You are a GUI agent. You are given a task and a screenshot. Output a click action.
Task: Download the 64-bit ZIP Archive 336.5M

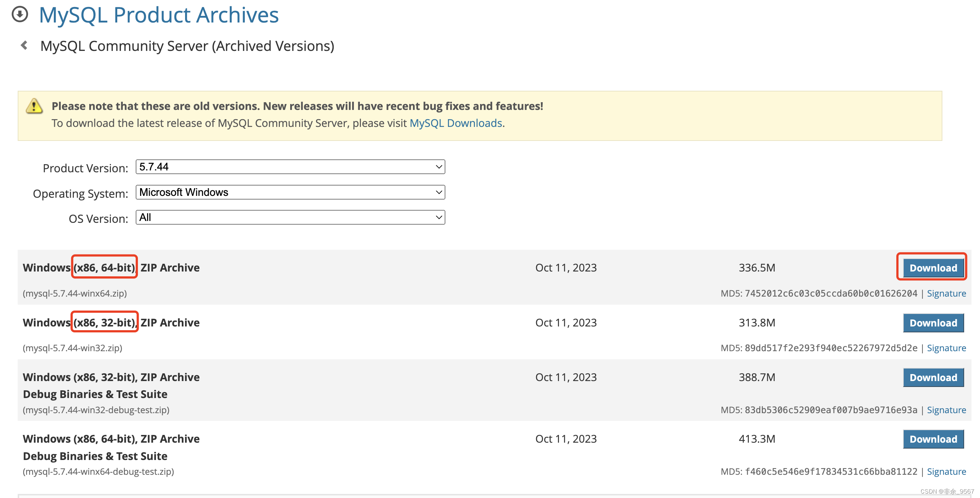pos(933,268)
